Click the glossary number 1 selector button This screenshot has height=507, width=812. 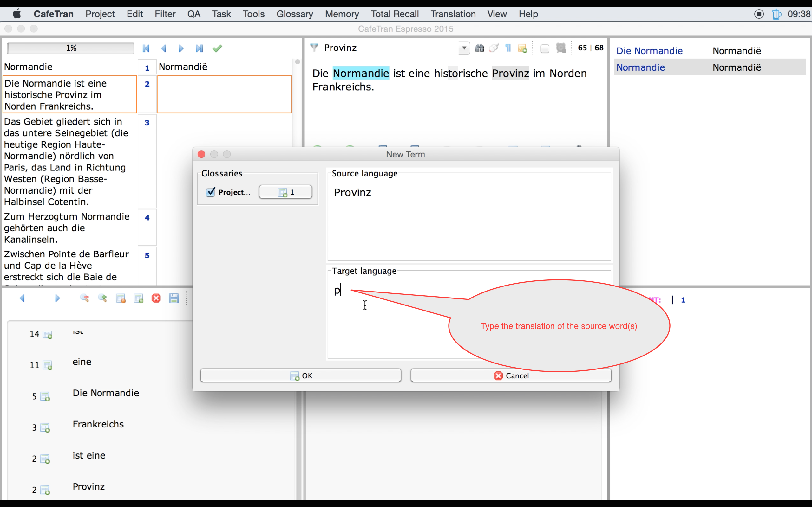tap(285, 192)
